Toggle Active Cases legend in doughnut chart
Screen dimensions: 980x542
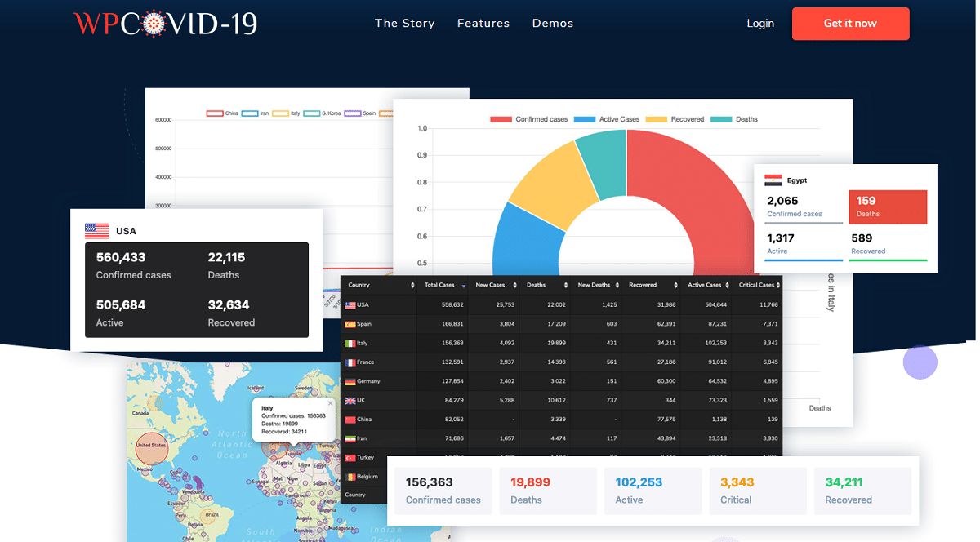point(607,119)
